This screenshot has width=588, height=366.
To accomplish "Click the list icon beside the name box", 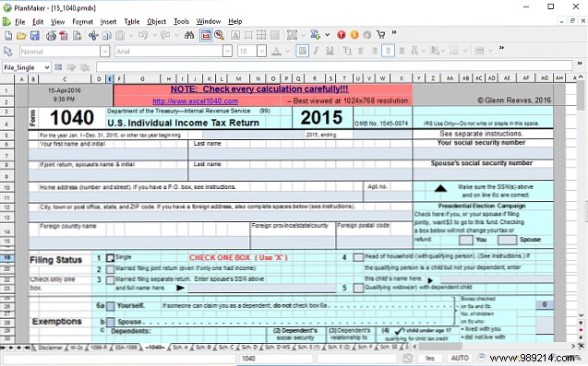I will (x=58, y=67).
